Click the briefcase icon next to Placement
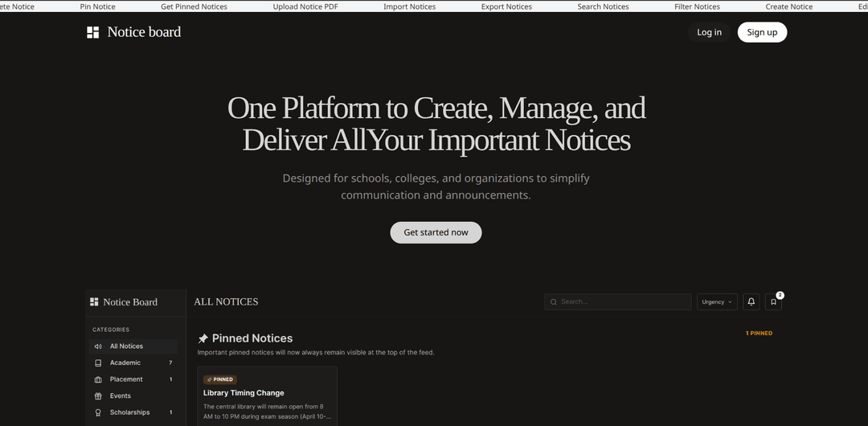The image size is (868, 426). pos(98,379)
